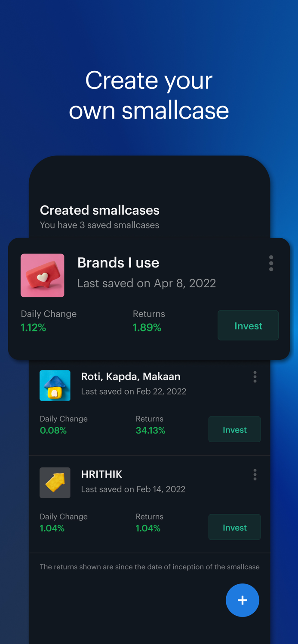Click Invest on HRITHIK smallcase
Image resolution: width=298 pixels, height=644 pixels.
(x=234, y=527)
